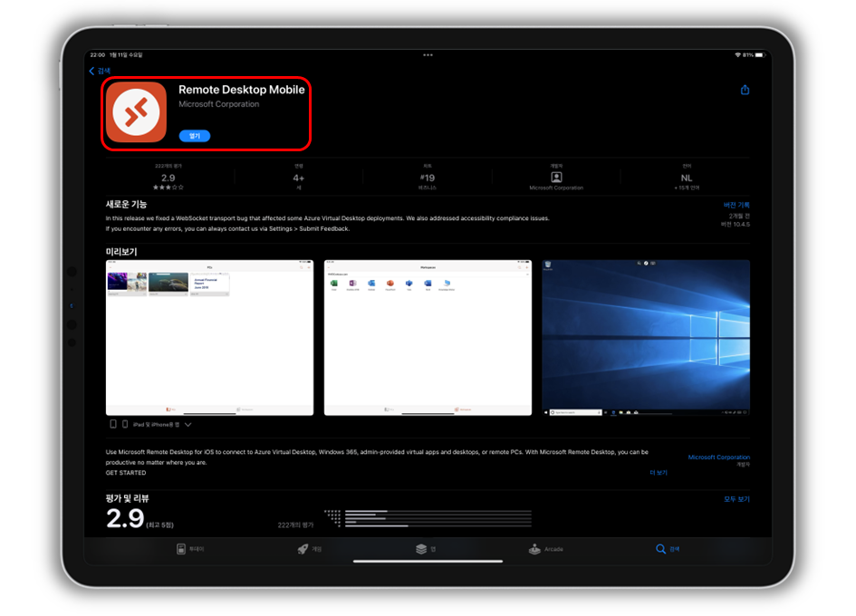Image resolution: width=856 pixels, height=616 pixels.
Task: Open the app with the 열기 button
Action: (195, 136)
